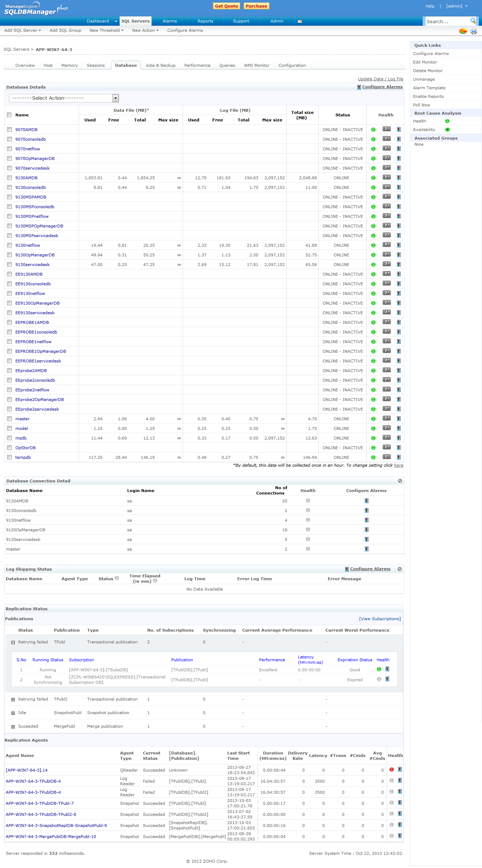The height and width of the screenshot is (868, 482).
Task: Click grey health dot for 9130OpManagerDB connection
Action: [308, 530]
